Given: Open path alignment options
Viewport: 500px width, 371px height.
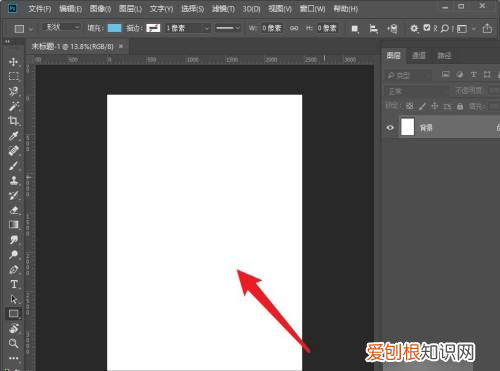Looking at the screenshot, I should click(373, 29).
